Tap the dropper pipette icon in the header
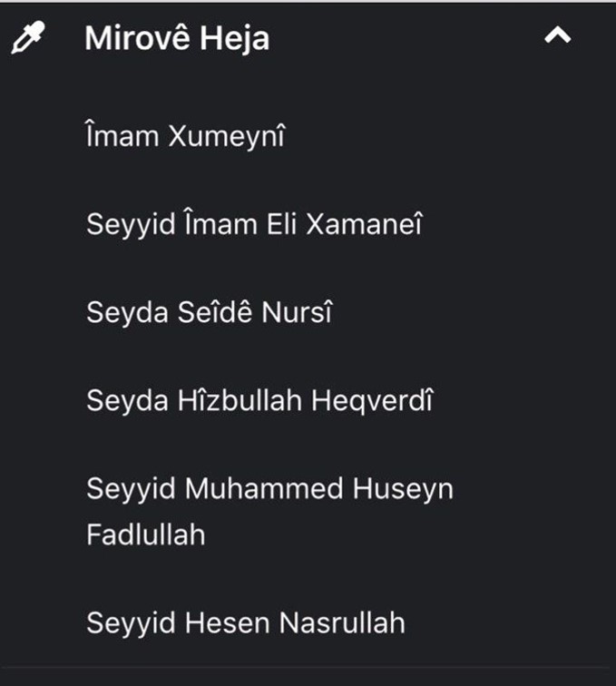616x686 pixels. pos(28,37)
